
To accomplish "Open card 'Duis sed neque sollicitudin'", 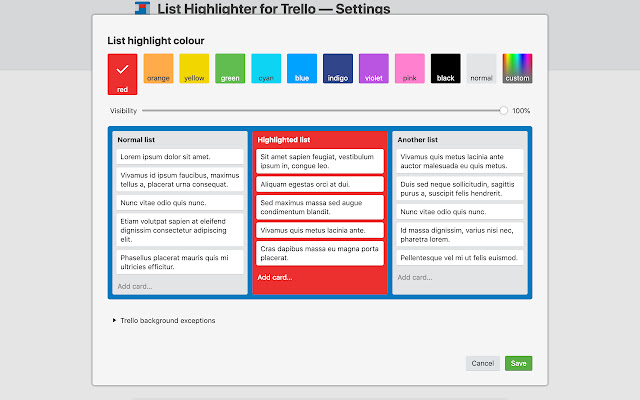I will coord(460,189).
